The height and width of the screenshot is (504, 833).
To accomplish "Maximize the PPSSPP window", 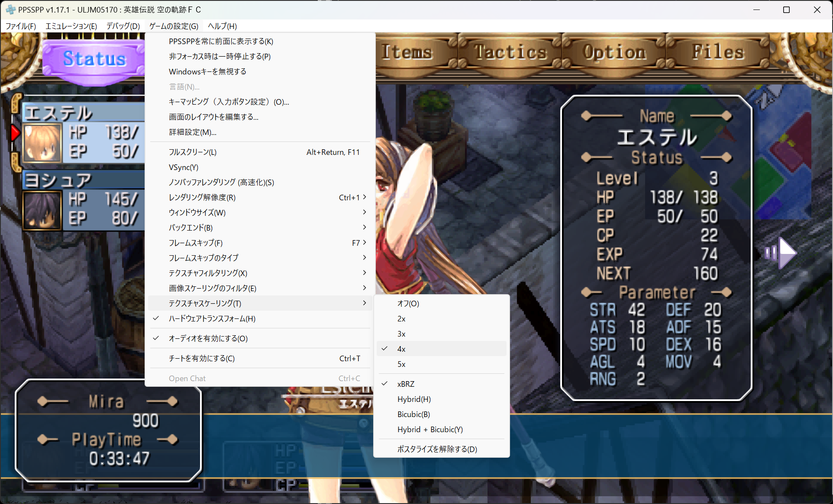I will click(787, 10).
